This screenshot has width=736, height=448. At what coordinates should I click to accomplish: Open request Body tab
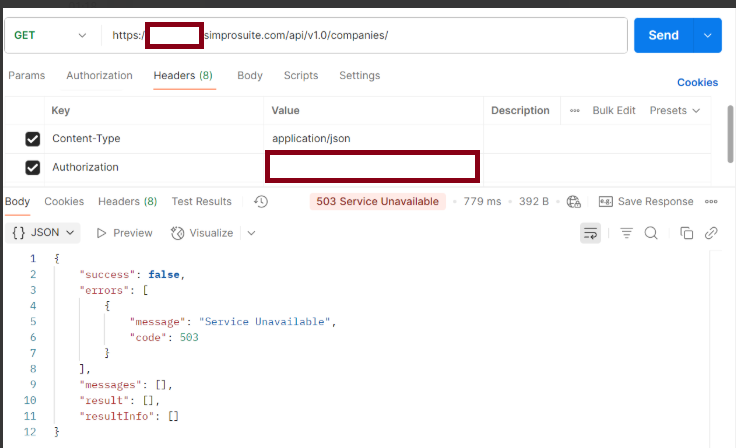[250, 76]
